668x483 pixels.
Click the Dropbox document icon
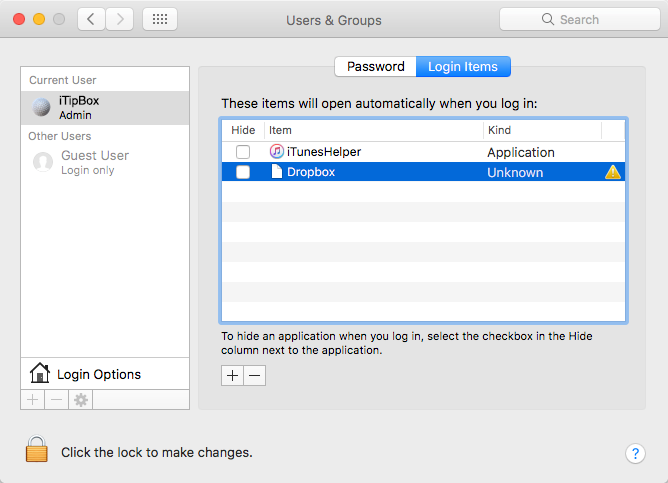point(277,172)
